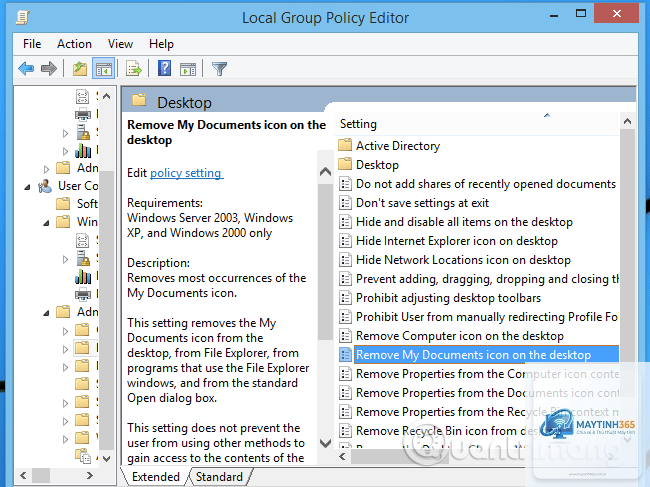Image resolution: width=650 pixels, height=487 pixels.
Task: Click left arrow of tree pane horizontal scrollbar
Action: coord(23,475)
